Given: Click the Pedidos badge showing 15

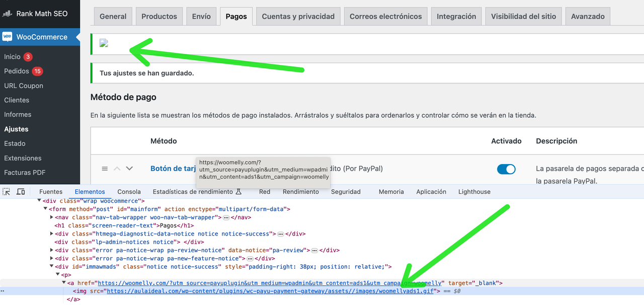Looking at the screenshot, I should coord(37,71).
